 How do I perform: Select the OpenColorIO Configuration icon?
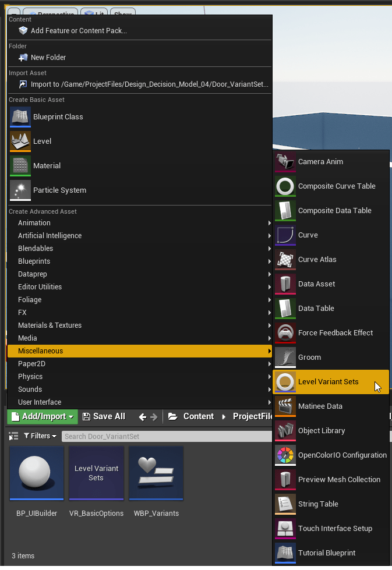[285, 455]
